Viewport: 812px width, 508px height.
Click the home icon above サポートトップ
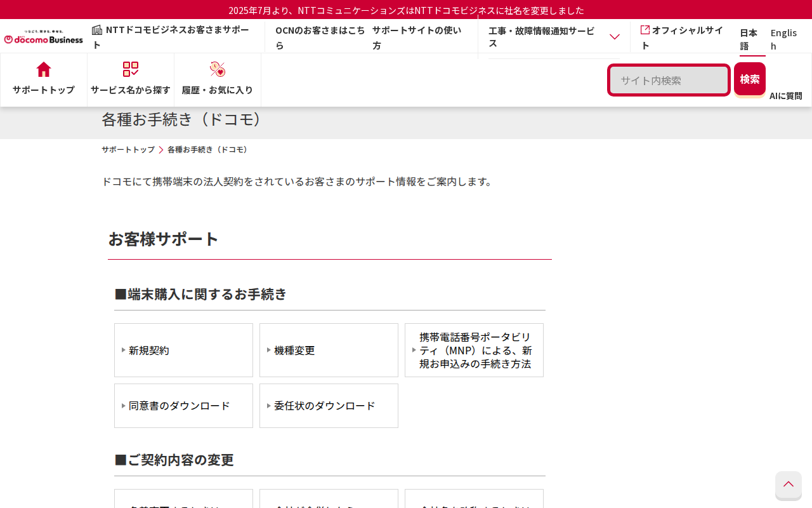[44, 69]
